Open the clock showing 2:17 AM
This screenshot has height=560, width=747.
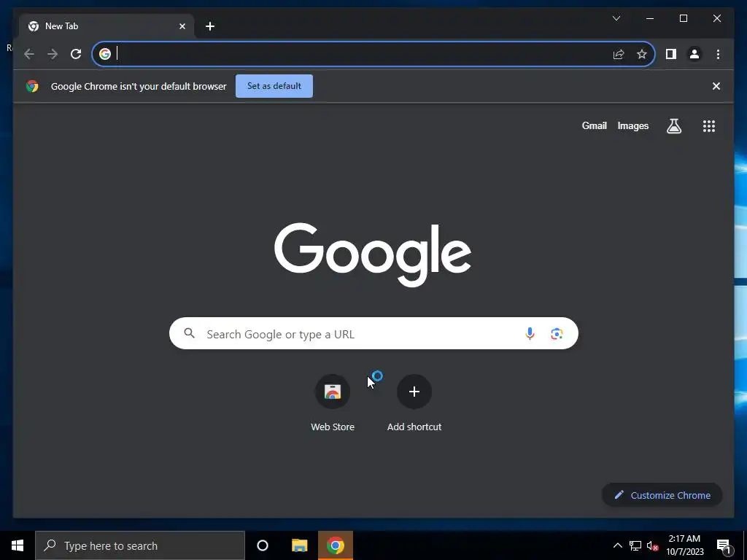[x=684, y=545]
